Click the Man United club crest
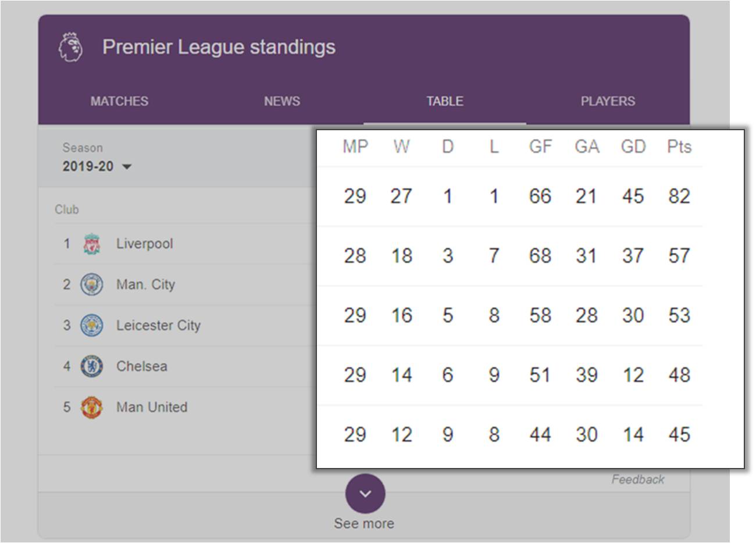The height and width of the screenshot is (543, 756). click(x=91, y=408)
